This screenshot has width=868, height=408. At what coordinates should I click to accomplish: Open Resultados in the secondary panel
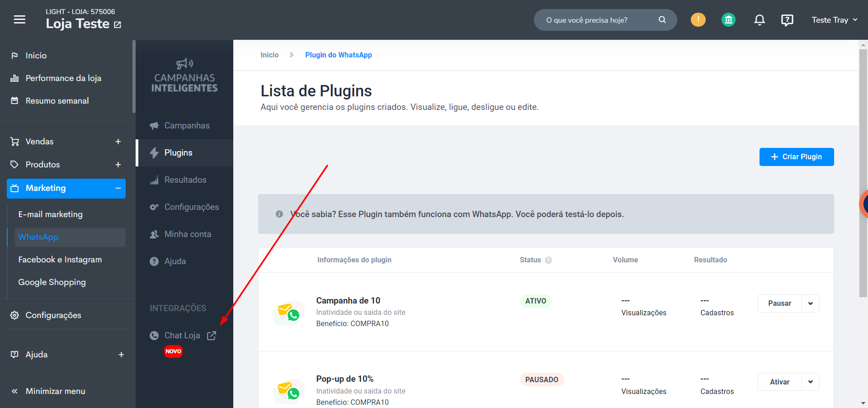click(x=185, y=180)
